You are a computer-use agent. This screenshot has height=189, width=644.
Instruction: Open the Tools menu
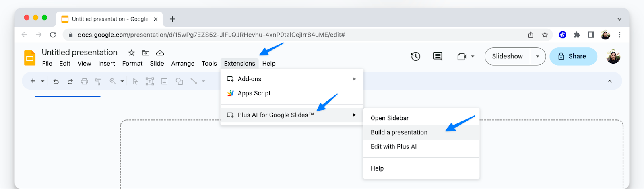coord(209,64)
